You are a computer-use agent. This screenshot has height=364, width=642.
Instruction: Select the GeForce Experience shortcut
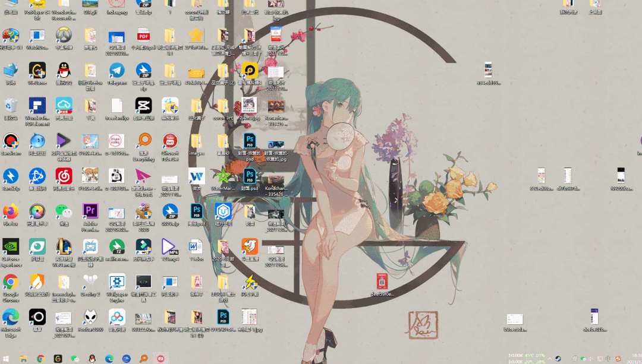(x=11, y=252)
